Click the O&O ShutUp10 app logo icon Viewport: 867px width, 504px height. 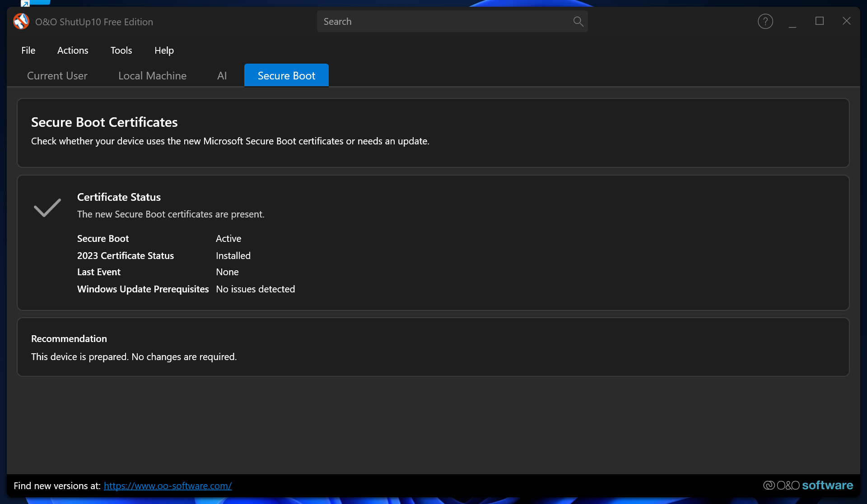coord(21,21)
